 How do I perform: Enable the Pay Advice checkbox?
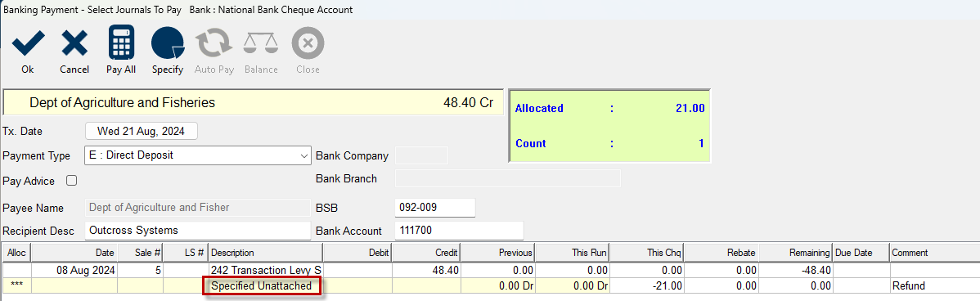[71, 181]
